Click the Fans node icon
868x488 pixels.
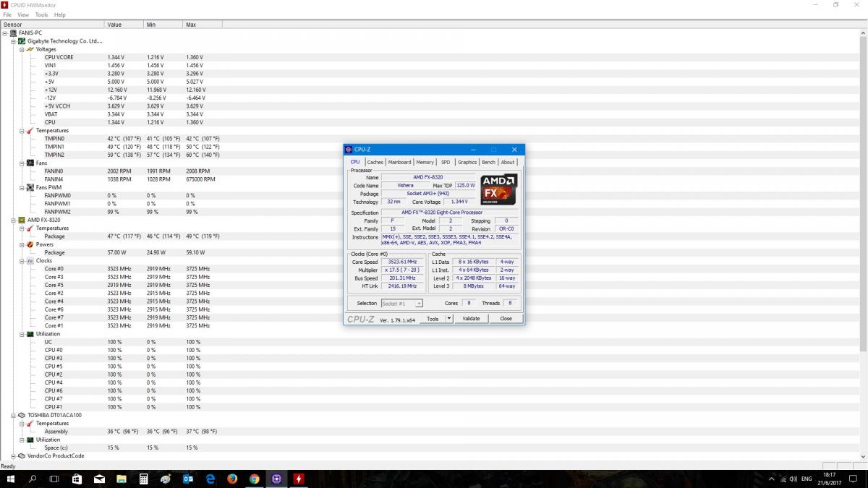[30, 163]
